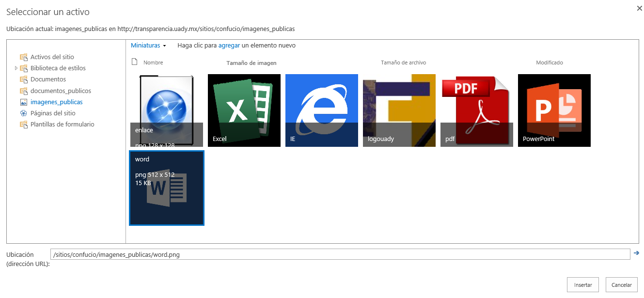Click the go arrow beside URL field

tap(636, 253)
